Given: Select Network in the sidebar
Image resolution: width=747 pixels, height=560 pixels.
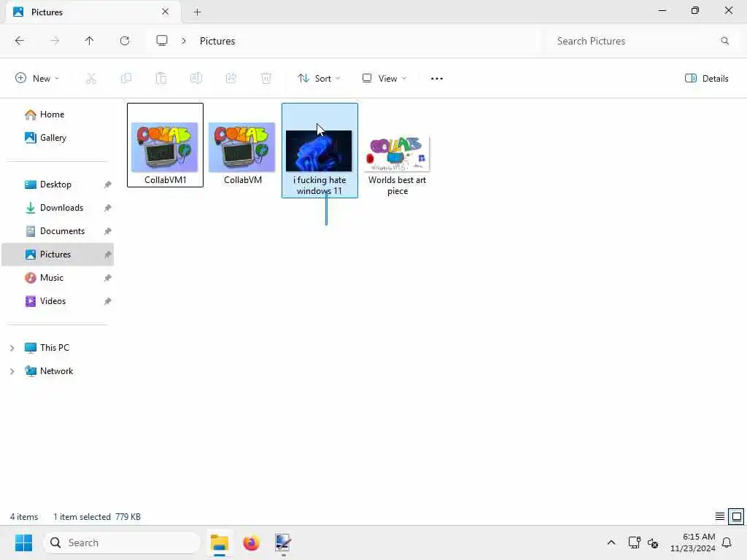Looking at the screenshot, I should pos(49,371).
